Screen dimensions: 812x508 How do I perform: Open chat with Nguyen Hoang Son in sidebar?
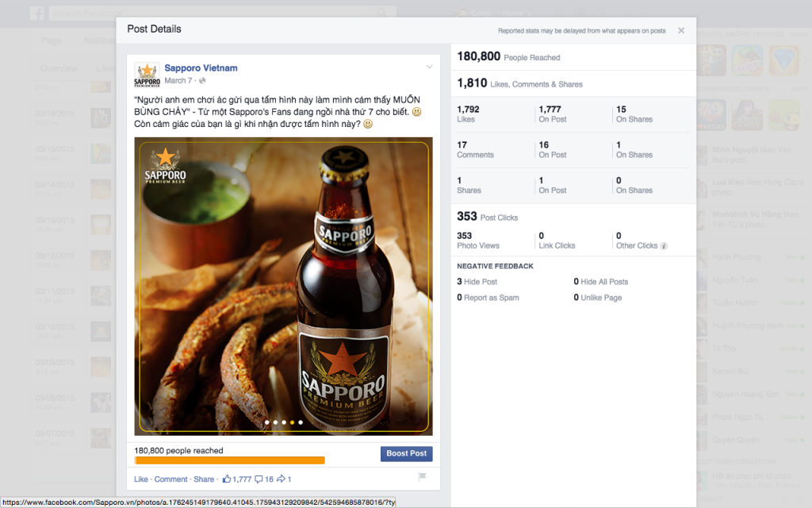click(751, 394)
